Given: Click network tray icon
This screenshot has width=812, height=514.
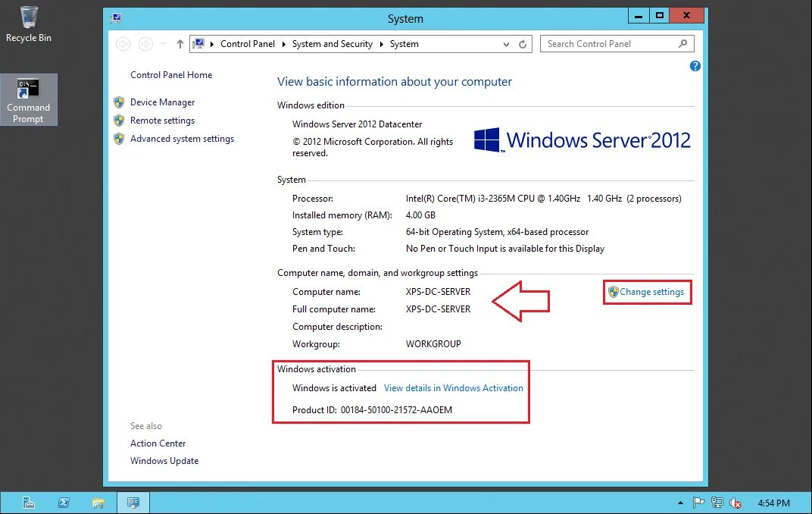Looking at the screenshot, I should tap(717, 502).
